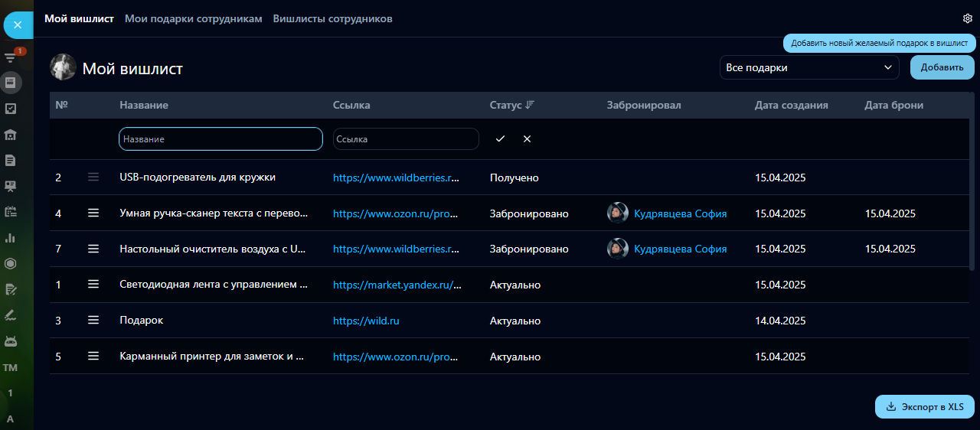This screenshot has width=980, height=430.
Task: Switch to Вишлисты сотрудников tab
Action: (332, 18)
